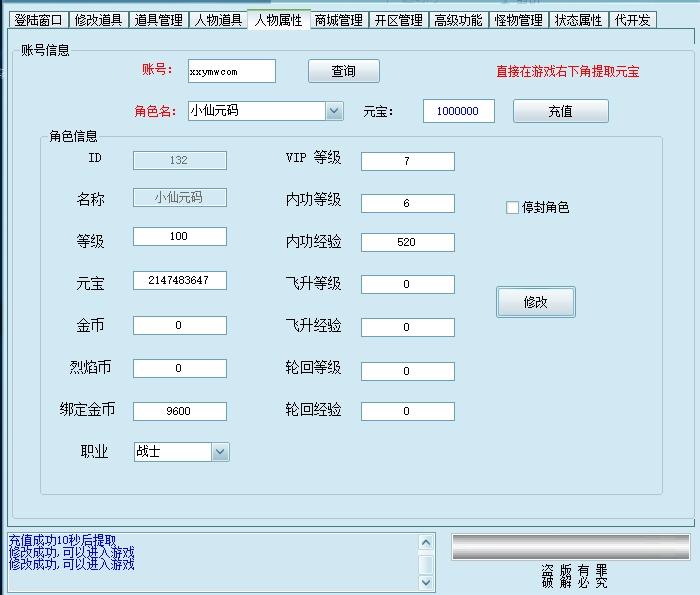700x595 pixels.
Task: Click the 元宝 field showing 2147483647
Action: pyautogui.click(x=180, y=280)
